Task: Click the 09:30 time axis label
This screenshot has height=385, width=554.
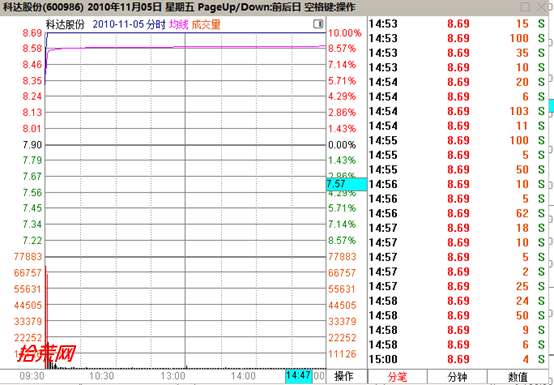Action: (32, 376)
